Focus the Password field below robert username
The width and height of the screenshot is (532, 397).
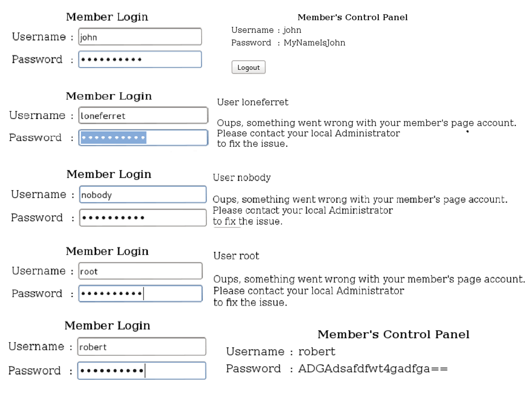click(142, 371)
